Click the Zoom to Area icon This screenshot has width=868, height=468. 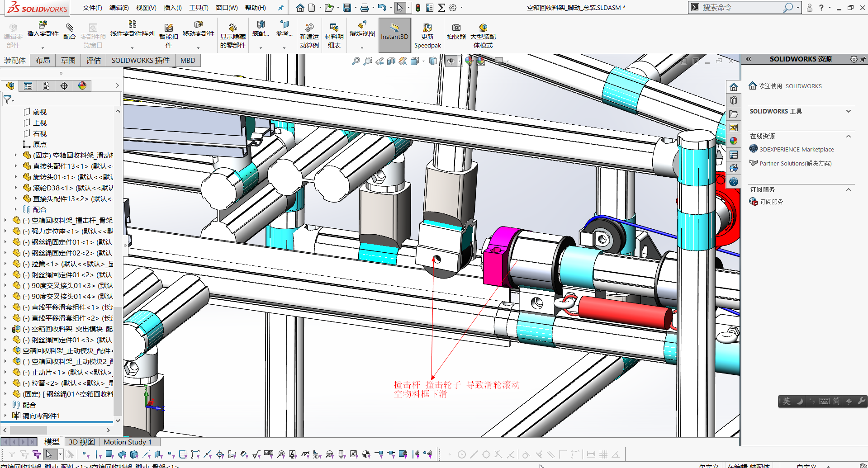(368, 61)
